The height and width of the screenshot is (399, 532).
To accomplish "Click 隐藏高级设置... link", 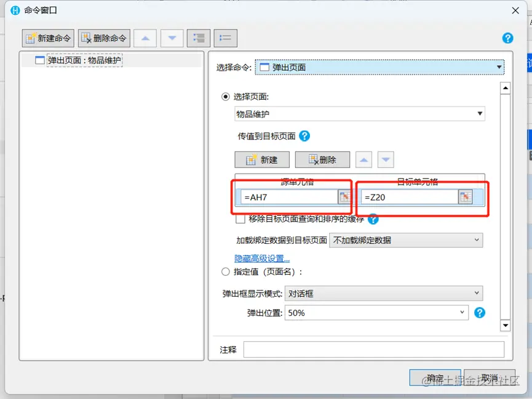I will [262, 259].
